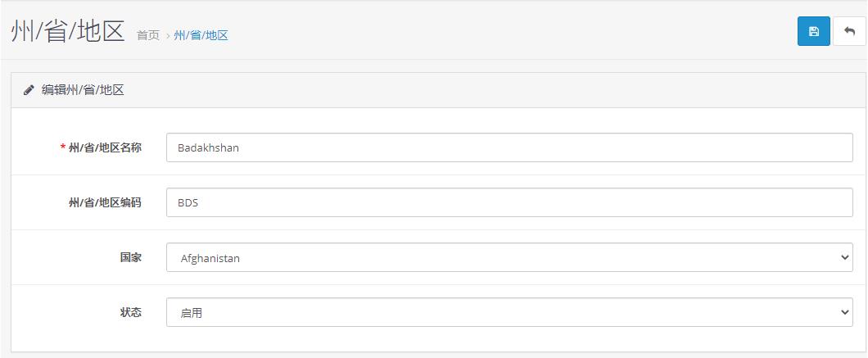Click the 州/省/地区编码 field label
The height and width of the screenshot is (358, 868).
point(105,202)
